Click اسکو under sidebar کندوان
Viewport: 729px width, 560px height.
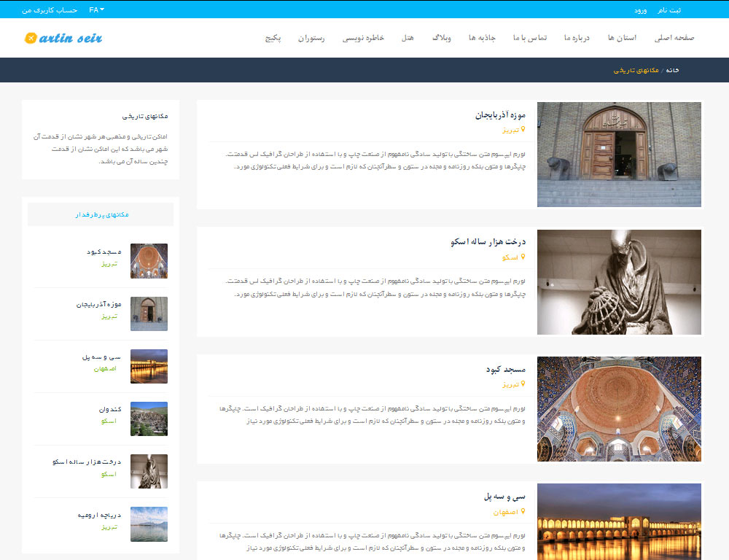109,421
